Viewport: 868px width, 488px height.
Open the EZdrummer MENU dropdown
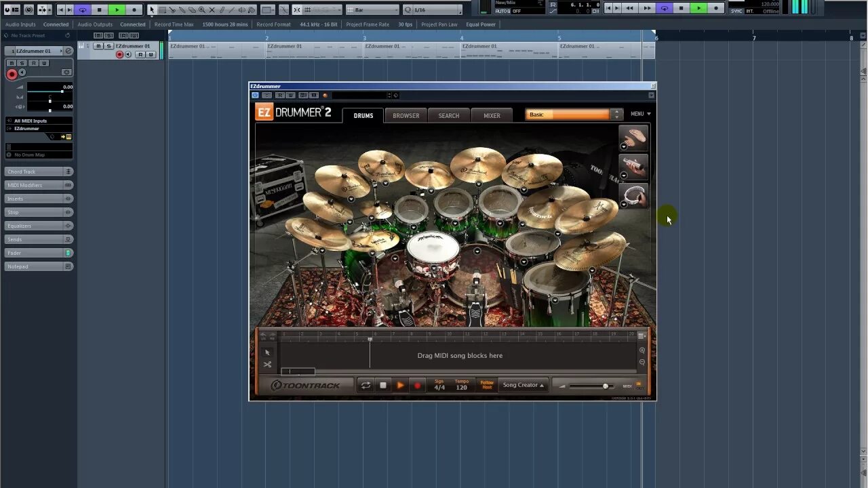tap(640, 114)
